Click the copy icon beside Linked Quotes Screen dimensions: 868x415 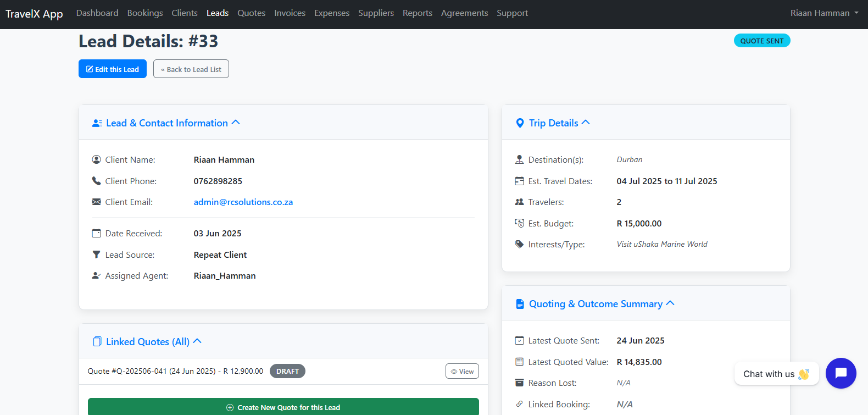(97, 342)
